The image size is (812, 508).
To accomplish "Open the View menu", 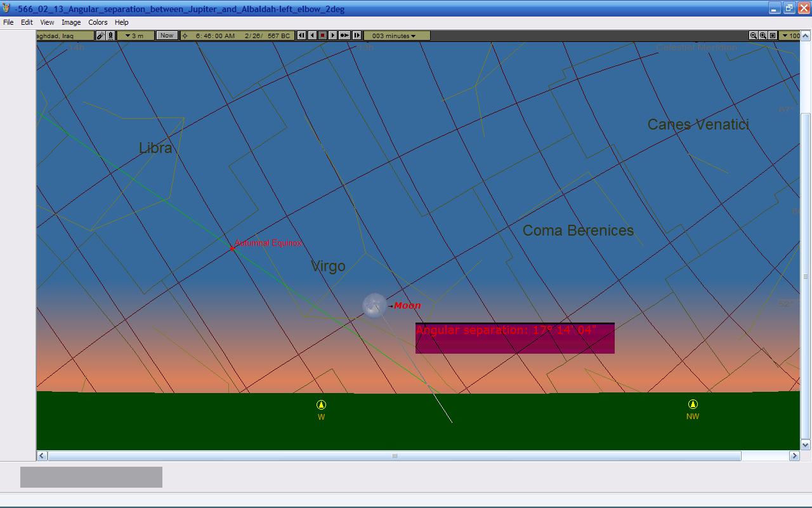I will point(47,22).
